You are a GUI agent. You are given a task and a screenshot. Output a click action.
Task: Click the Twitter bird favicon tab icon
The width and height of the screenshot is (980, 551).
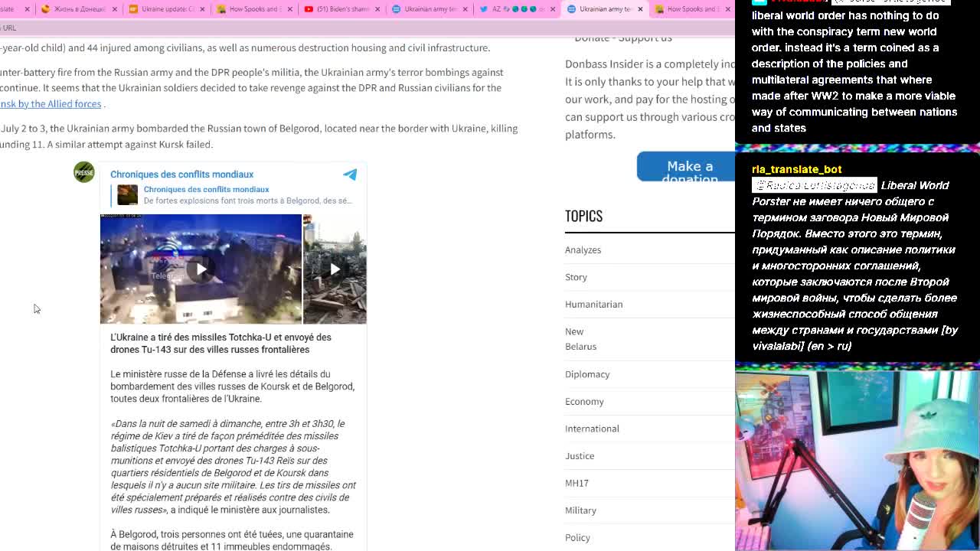click(484, 9)
